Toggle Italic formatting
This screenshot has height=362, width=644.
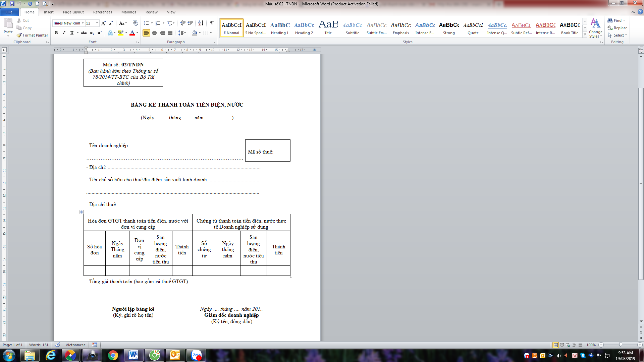click(x=64, y=33)
